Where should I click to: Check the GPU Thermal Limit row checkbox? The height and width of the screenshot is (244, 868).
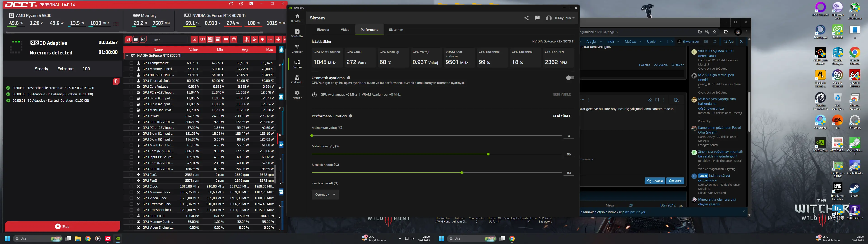point(131,81)
